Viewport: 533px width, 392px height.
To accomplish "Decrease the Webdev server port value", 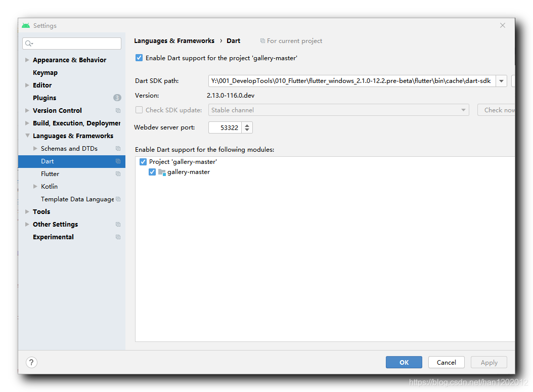I will (247, 130).
